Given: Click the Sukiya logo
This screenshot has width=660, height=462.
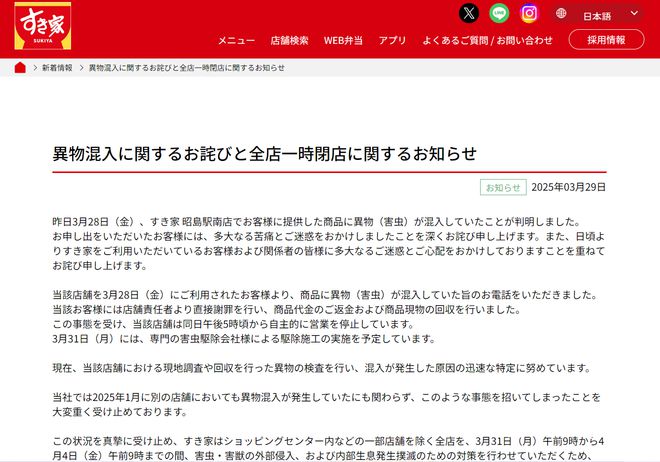Looking at the screenshot, I should point(43,26).
